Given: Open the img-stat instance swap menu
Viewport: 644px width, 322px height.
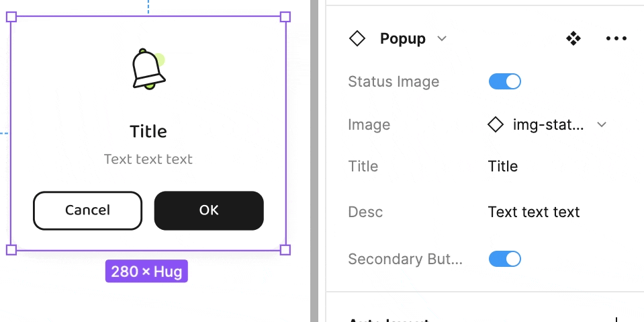Looking at the screenshot, I should (547, 124).
